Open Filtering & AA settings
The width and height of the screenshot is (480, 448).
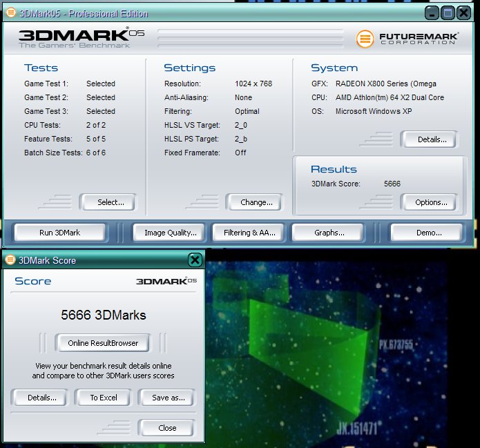(x=249, y=233)
